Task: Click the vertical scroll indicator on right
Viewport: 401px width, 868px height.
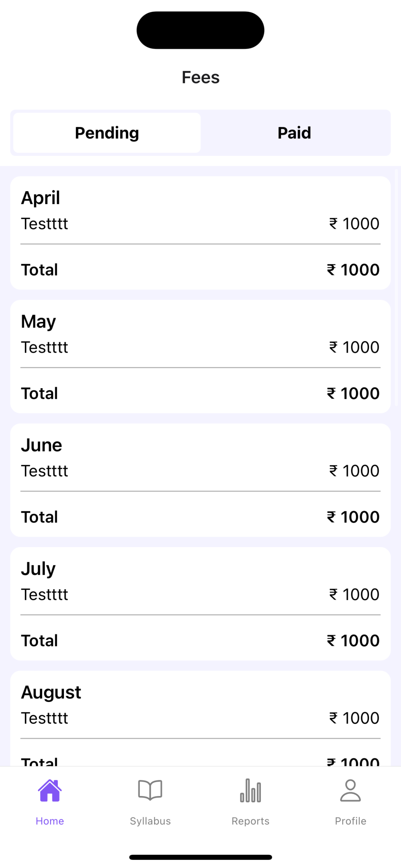Action: [x=396, y=287]
